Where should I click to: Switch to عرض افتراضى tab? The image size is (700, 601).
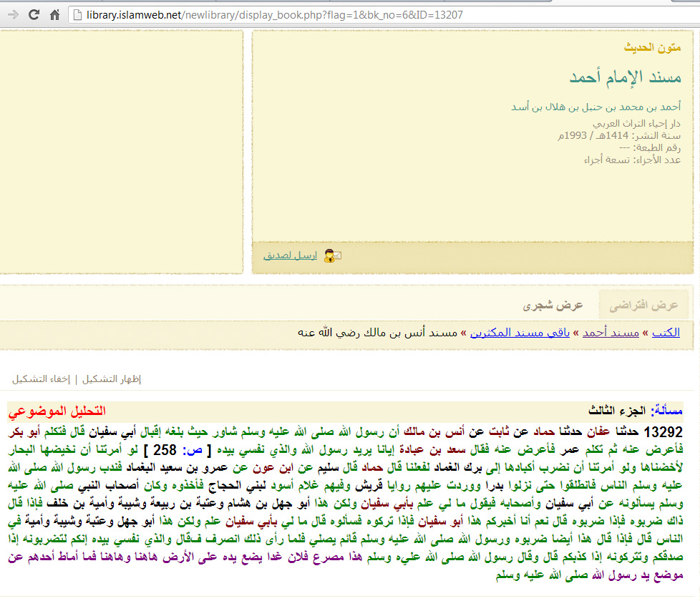point(643,306)
